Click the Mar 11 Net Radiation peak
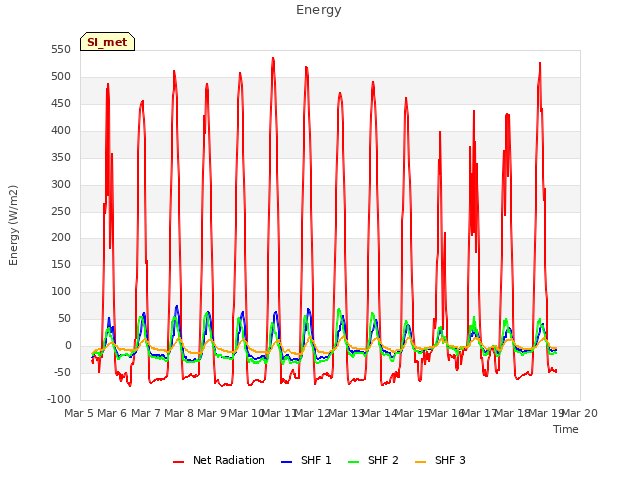Screen dimensions: 640x480 tap(273, 58)
